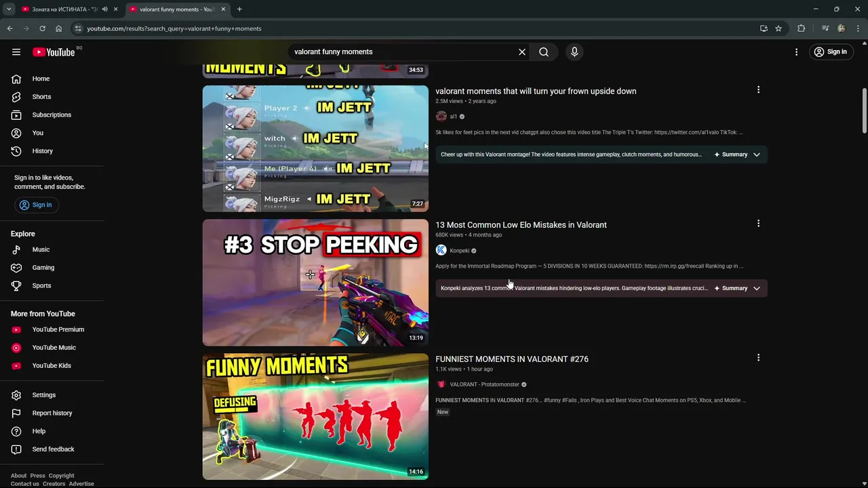Click Sign in button in sidebar

click(x=35, y=205)
